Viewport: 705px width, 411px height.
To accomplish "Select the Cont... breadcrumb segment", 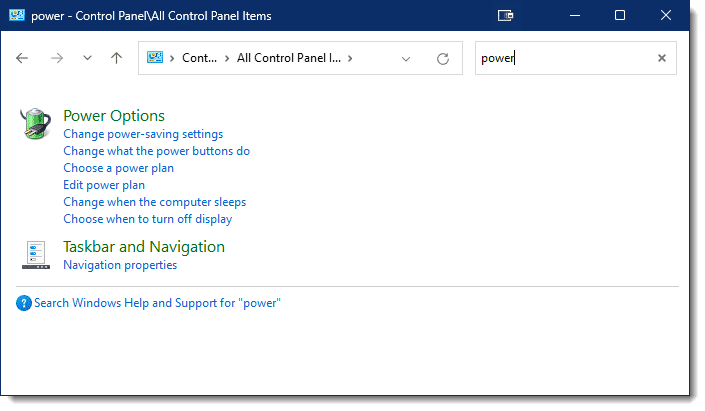I will [199, 58].
